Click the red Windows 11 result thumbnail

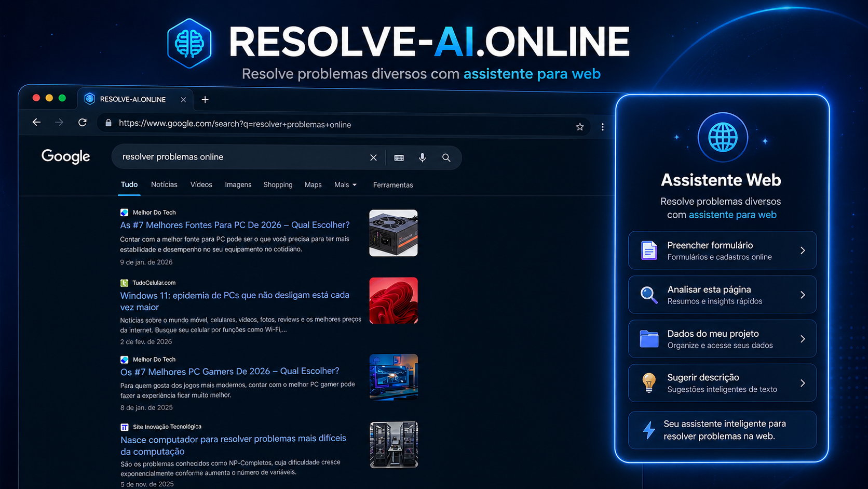[394, 300]
